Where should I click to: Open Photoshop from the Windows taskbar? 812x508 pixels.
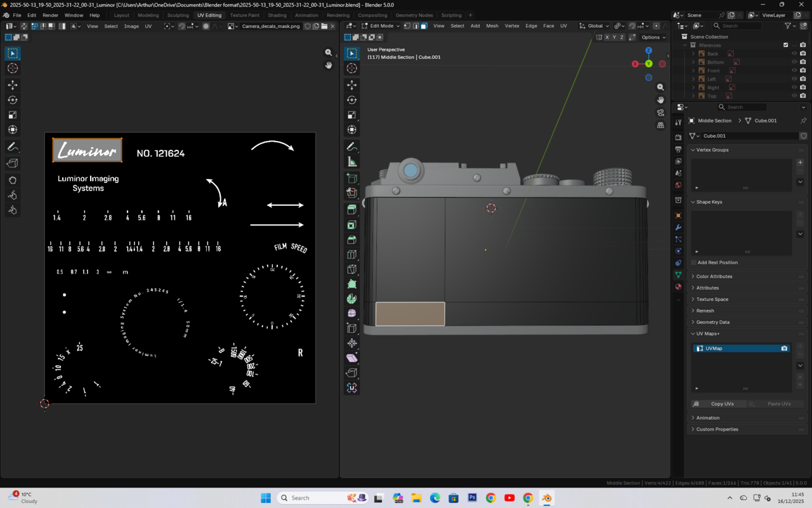[472, 498]
